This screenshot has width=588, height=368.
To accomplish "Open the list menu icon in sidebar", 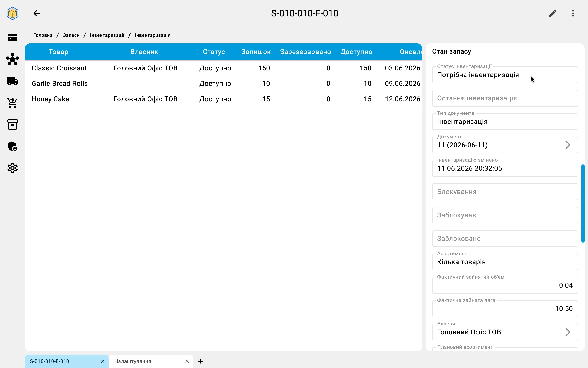I will click(12, 37).
